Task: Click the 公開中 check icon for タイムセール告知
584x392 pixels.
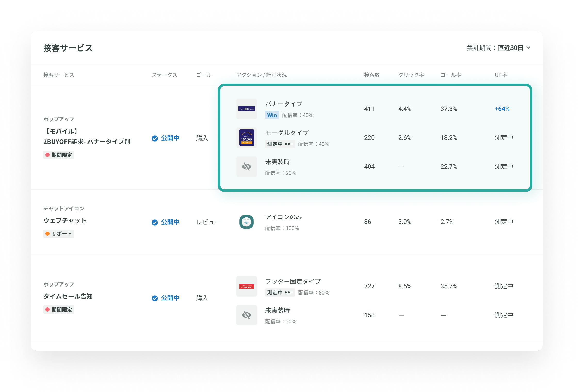Action: click(x=155, y=298)
